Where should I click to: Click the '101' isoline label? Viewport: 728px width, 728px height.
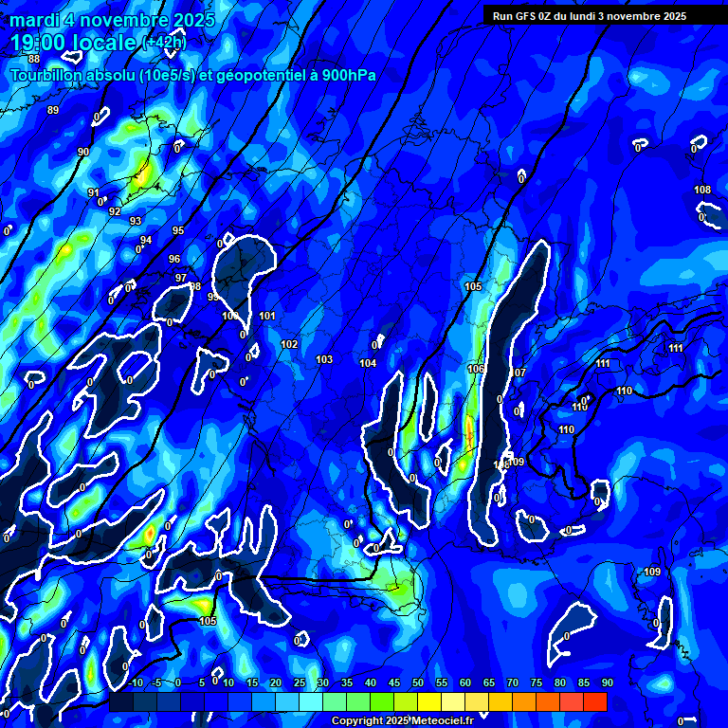coord(267,316)
